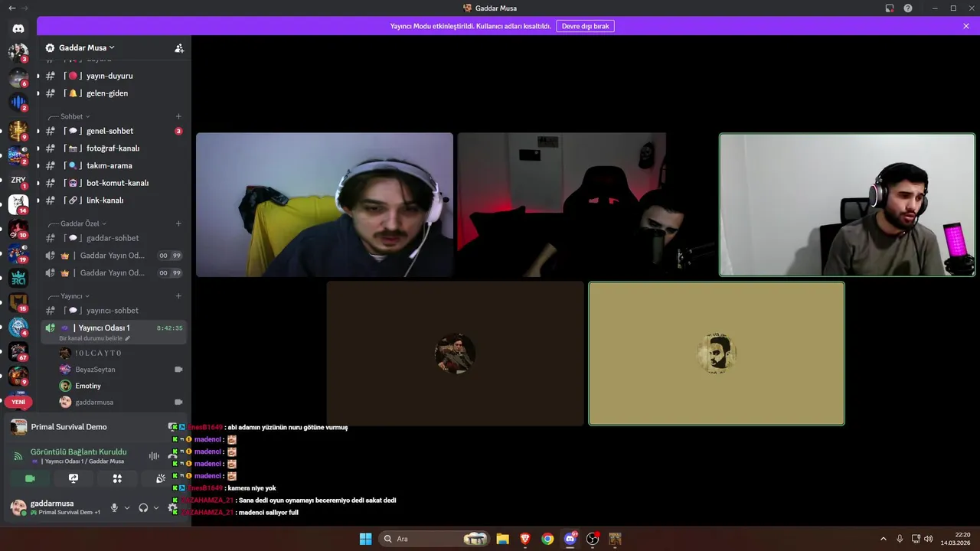Screen dimensions: 980x551
Task: Open the help question mark icon
Action: pos(908,8)
